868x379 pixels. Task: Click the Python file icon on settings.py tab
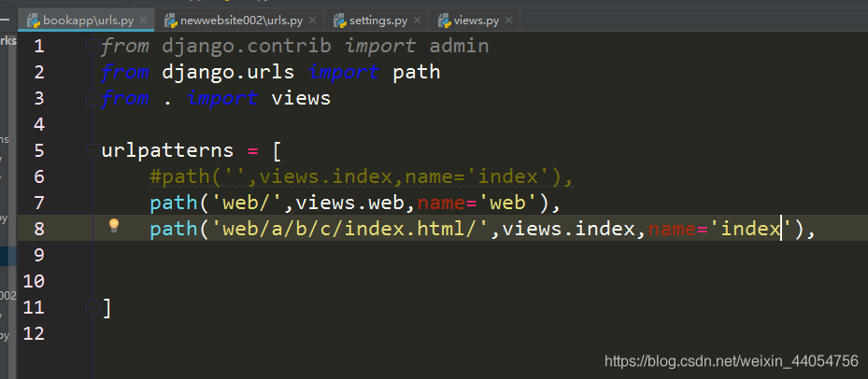(x=340, y=21)
